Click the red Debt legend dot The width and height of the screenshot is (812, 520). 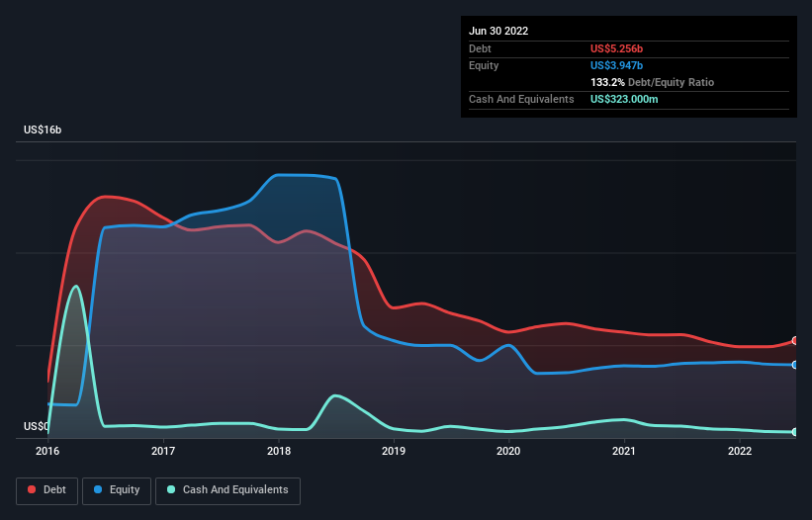click(x=32, y=489)
